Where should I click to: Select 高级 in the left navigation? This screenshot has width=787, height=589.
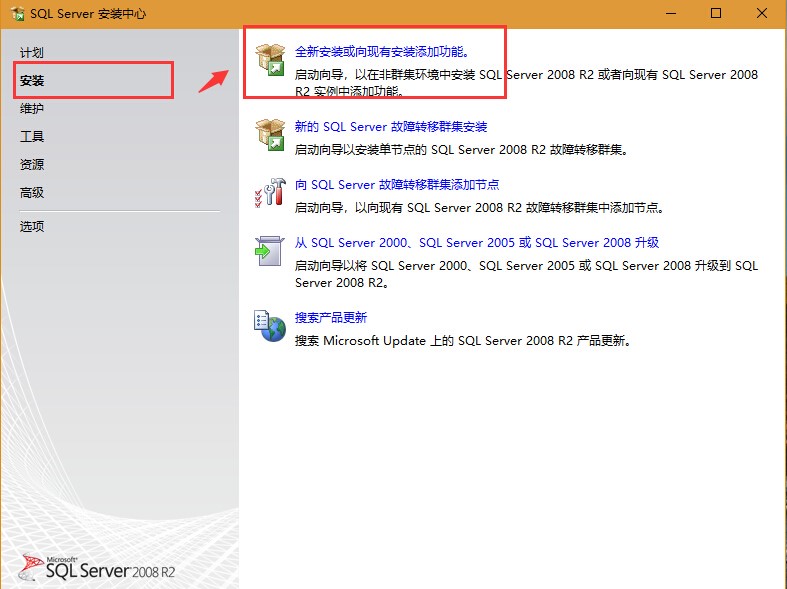coord(32,192)
